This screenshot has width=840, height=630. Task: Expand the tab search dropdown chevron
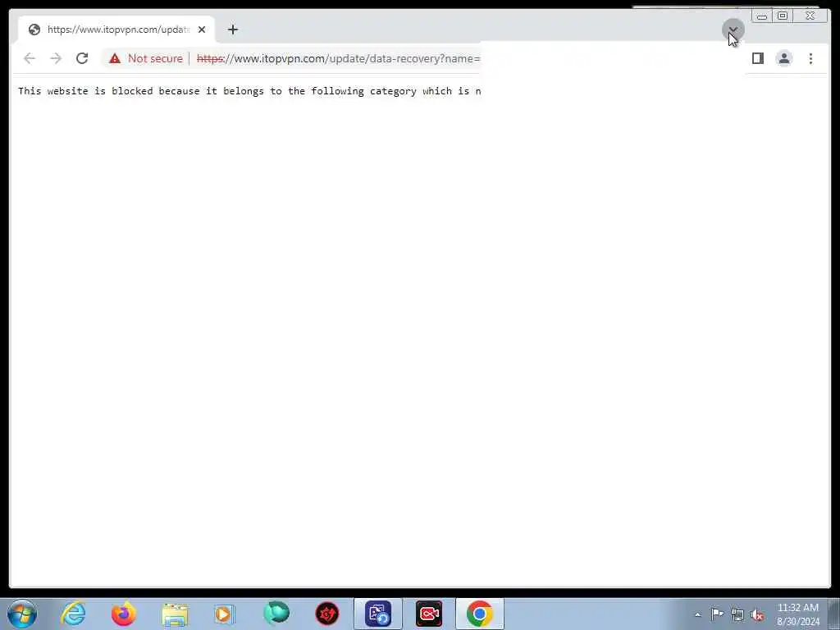(x=733, y=30)
